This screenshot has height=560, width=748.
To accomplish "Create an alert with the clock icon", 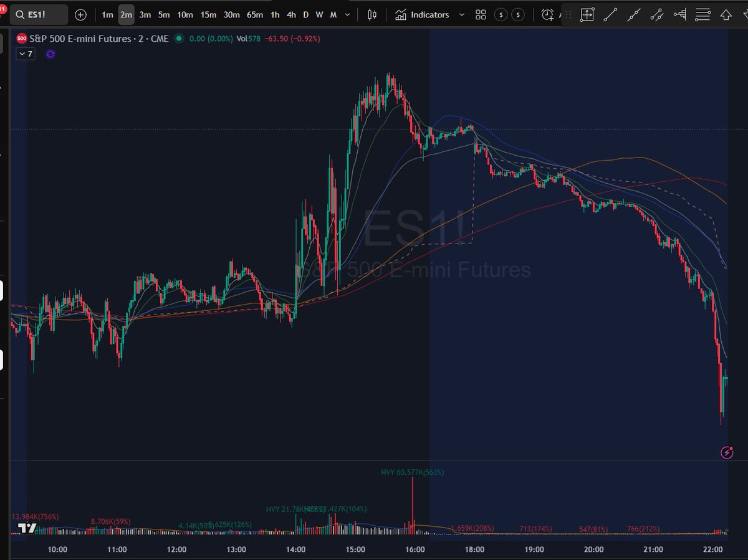I will (x=548, y=14).
